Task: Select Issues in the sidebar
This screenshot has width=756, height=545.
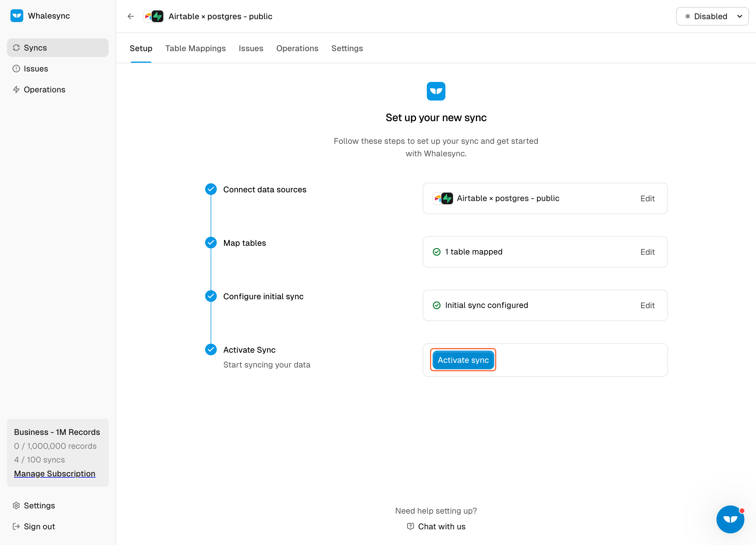Action: (58, 69)
